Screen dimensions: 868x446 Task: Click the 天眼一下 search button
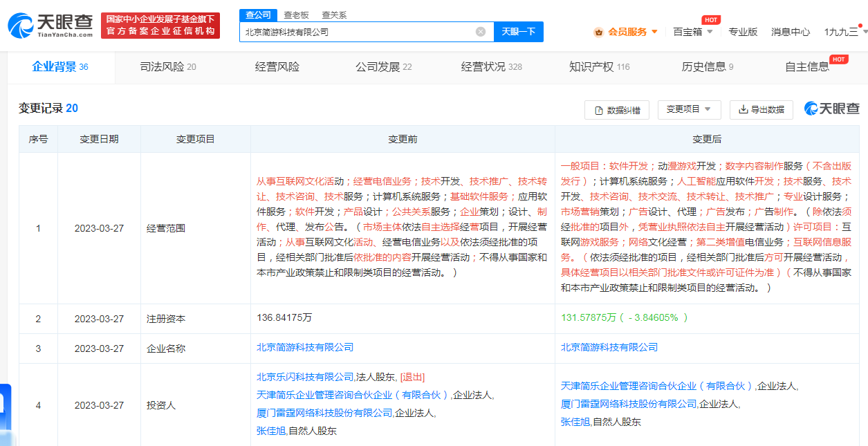point(518,31)
